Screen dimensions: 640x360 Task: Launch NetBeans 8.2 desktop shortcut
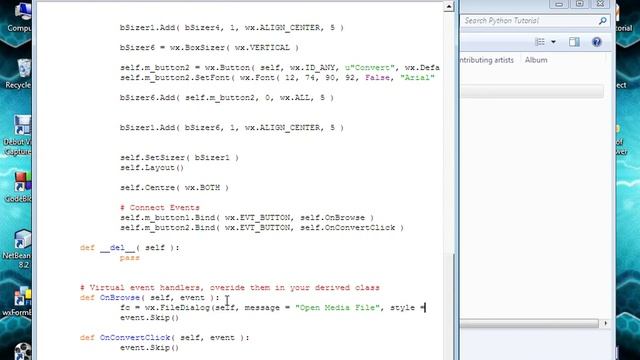(x=17, y=249)
